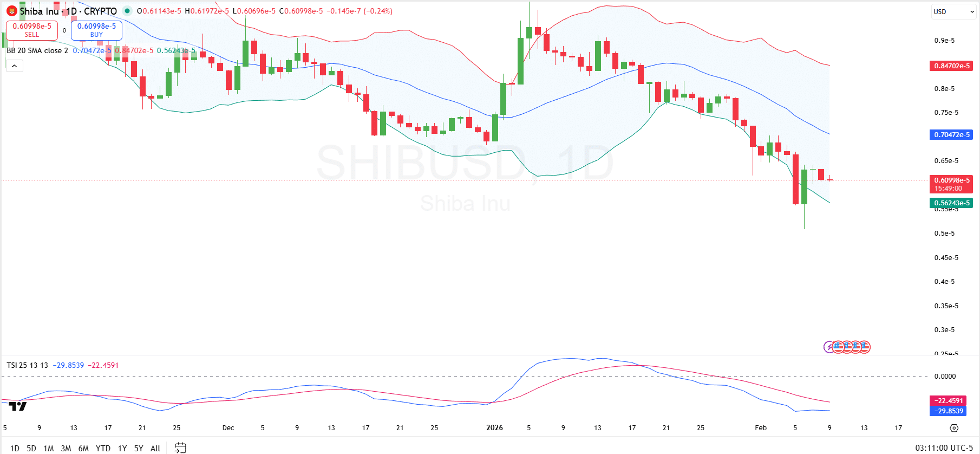Collapse the indicator legend with the chevron
Viewport: 980px width, 454px height.
(15, 66)
